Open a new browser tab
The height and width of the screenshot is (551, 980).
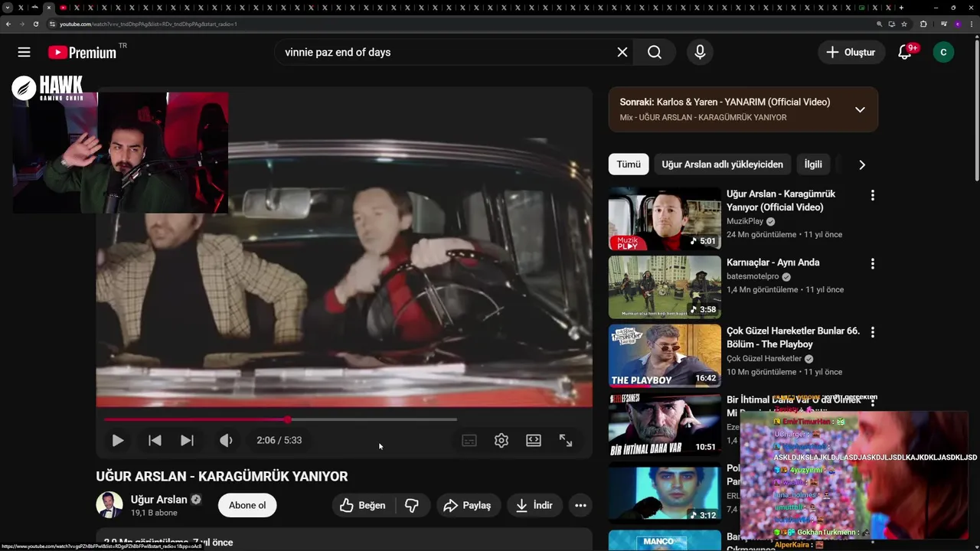901,8
